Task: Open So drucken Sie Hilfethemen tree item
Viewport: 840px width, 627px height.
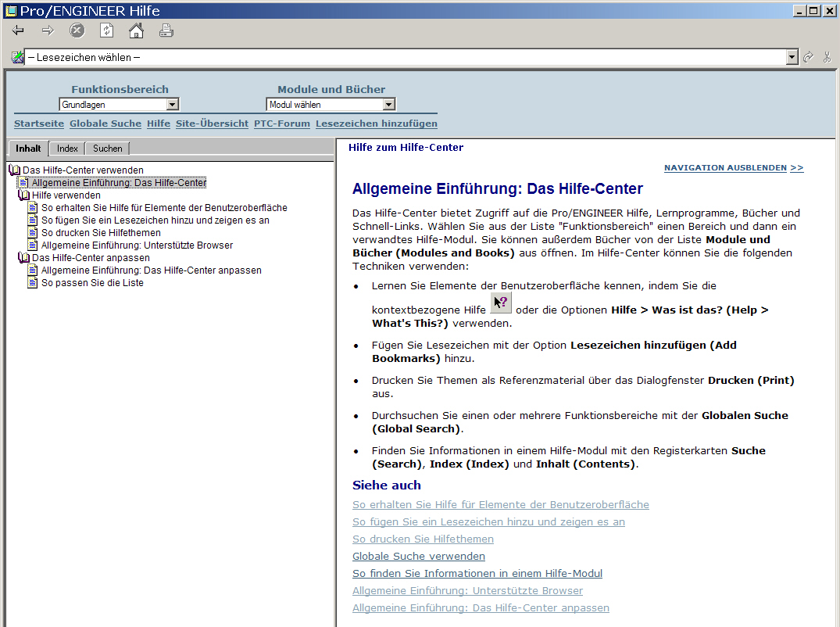Action: coord(102,232)
